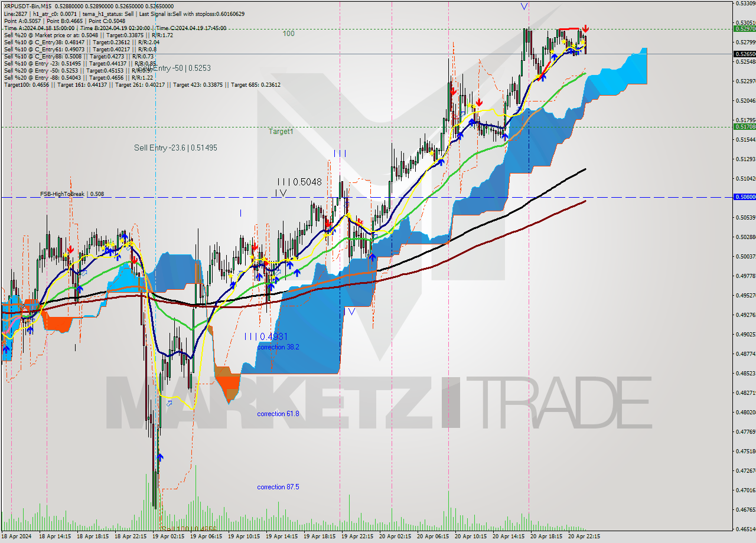Click the green '100' level label
The height and width of the screenshot is (543, 756).
[x=288, y=34]
